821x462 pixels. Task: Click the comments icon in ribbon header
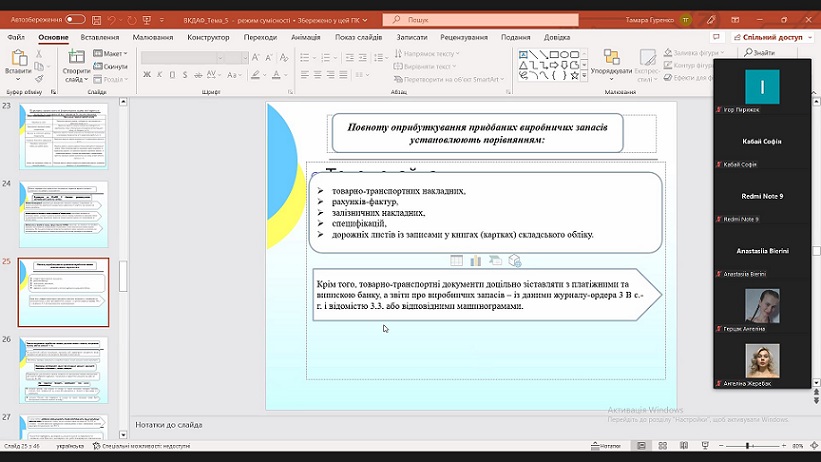[x=716, y=37]
